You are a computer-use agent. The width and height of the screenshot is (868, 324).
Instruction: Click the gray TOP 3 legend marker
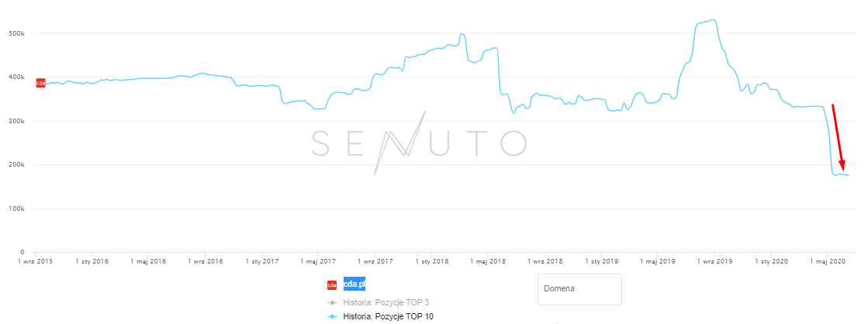(332, 302)
